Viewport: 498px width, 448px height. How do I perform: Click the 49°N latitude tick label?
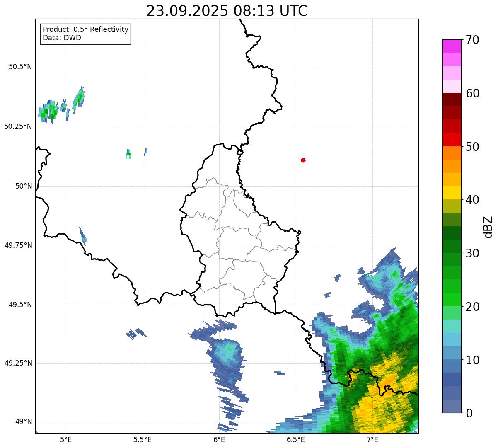click(24, 422)
